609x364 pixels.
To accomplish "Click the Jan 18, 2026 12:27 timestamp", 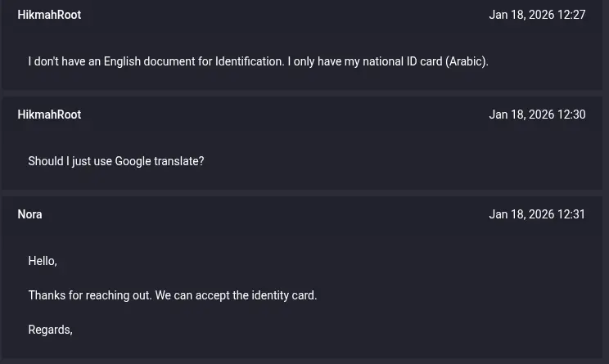I will tap(537, 15).
